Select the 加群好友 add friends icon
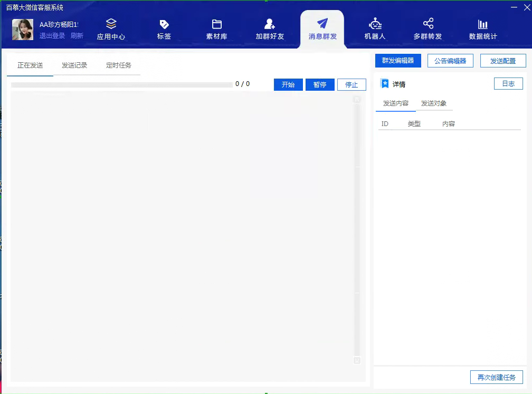This screenshot has width=532, height=394. tap(270, 24)
